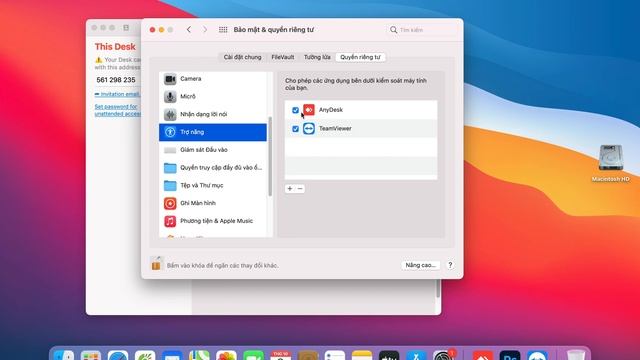Click the privacy category list scrollbar
This screenshot has height=360, width=640.
coord(270,156)
